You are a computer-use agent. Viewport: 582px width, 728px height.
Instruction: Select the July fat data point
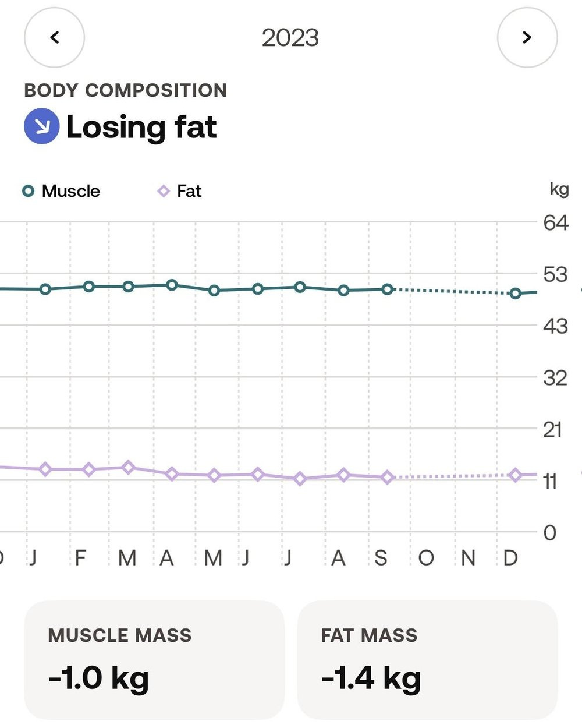pyautogui.click(x=300, y=479)
